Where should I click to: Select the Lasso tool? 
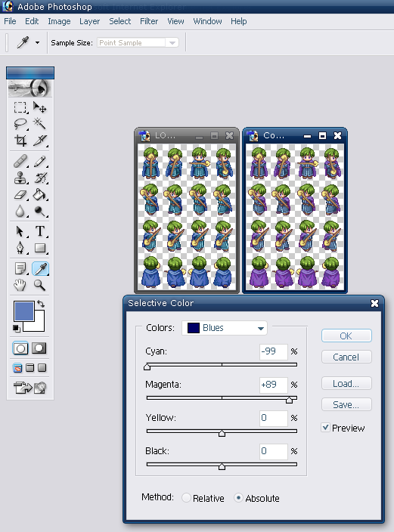20,124
